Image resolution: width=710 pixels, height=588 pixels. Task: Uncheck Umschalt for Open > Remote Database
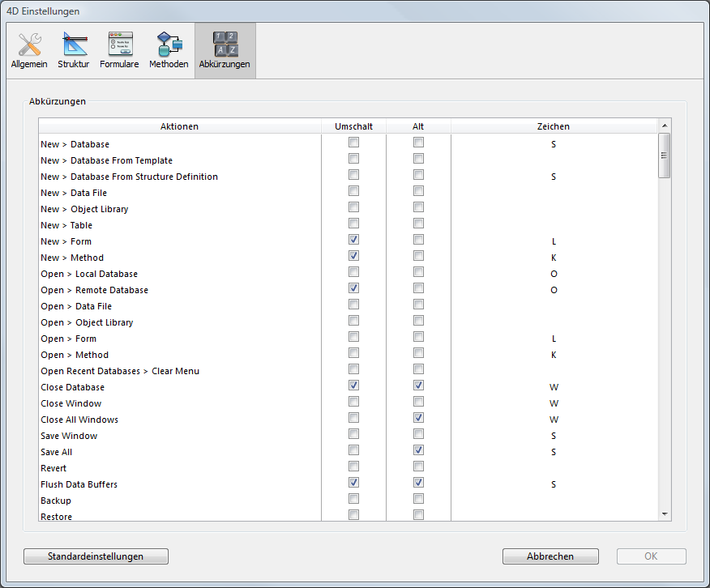353,288
